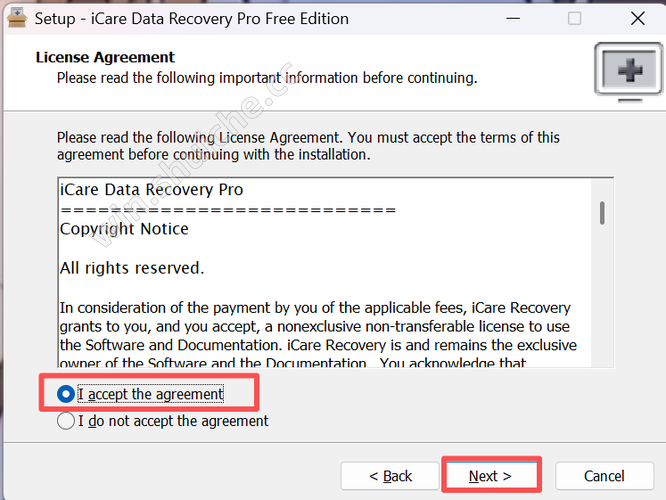
Task: Click the setup installer icon in title bar
Action: (x=16, y=19)
